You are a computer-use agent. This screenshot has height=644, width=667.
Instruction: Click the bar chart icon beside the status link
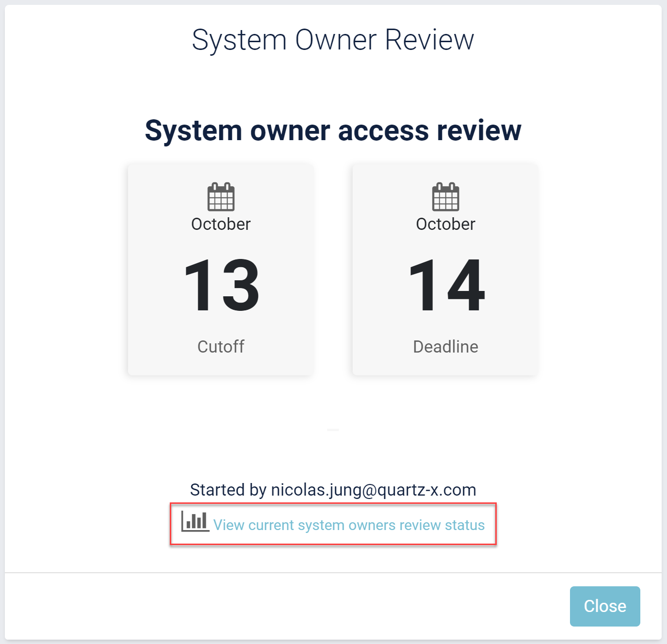[195, 522]
